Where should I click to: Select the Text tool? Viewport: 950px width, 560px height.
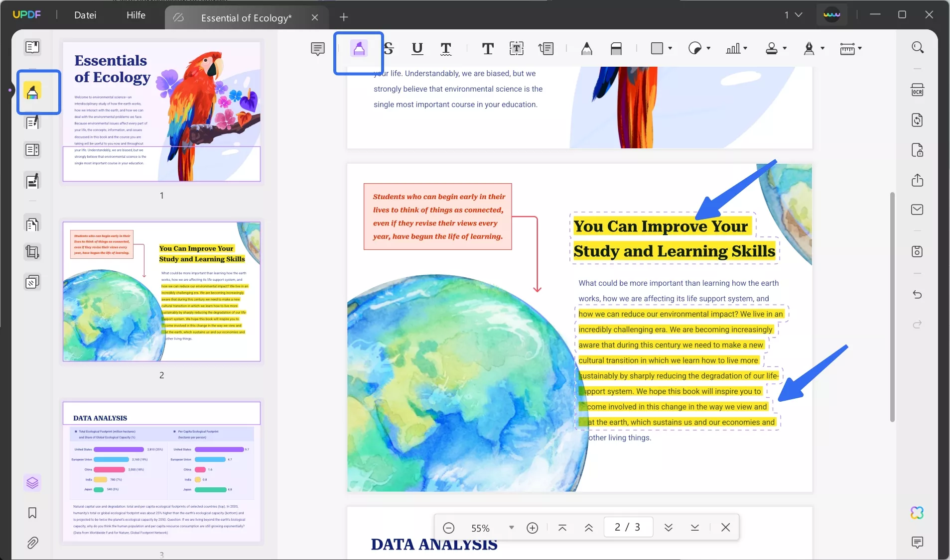488,48
